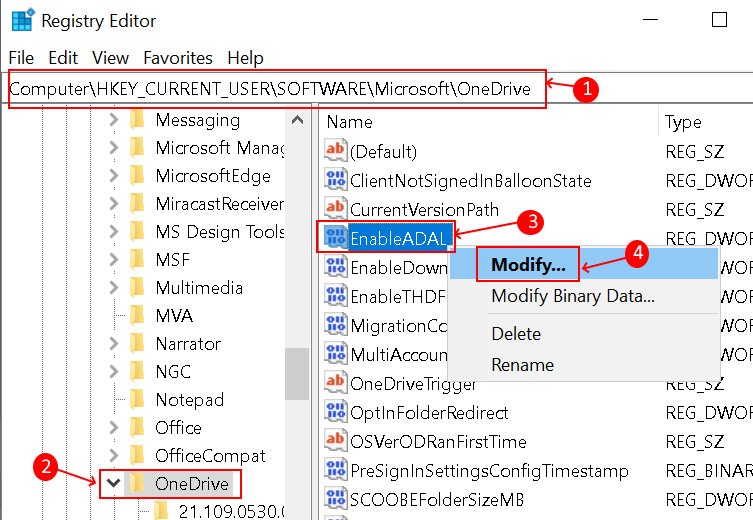The image size is (753, 520).
Task: Click the tree pane vertical scrollbar thumb
Action: pos(297,374)
